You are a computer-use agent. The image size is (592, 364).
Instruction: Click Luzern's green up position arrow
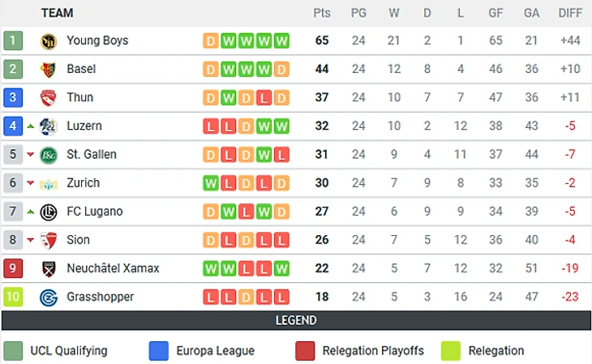pyautogui.click(x=31, y=126)
